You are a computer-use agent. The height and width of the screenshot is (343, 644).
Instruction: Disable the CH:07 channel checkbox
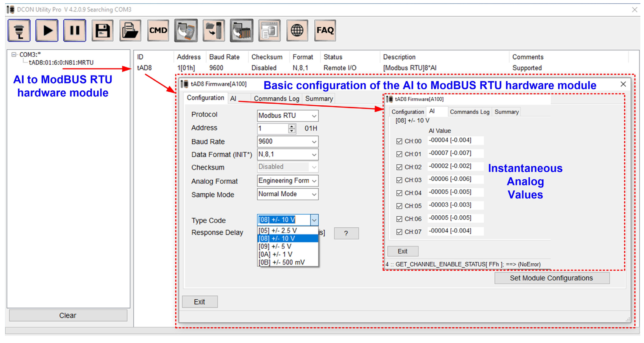point(399,232)
